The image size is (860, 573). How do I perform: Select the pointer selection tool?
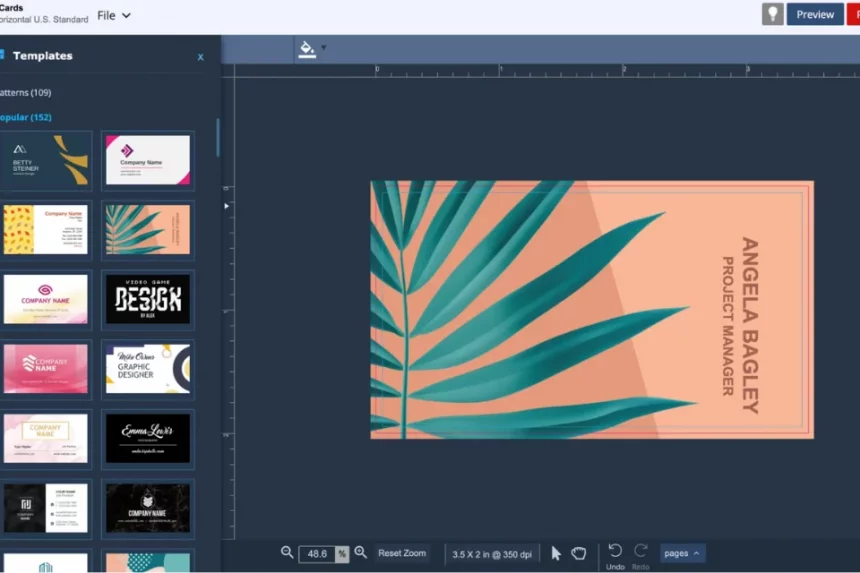coord(556,553)
